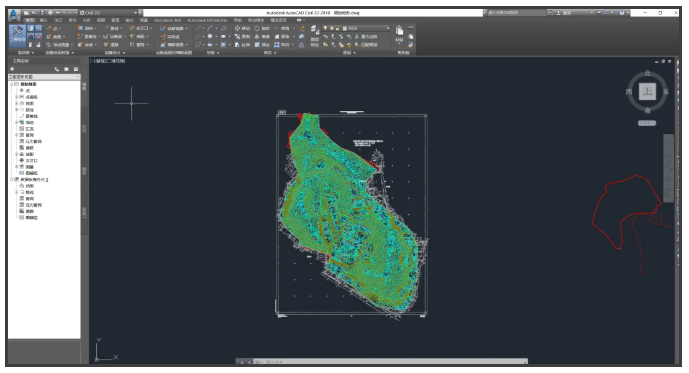Select Pressure Networks under Data Shortcuts
The image size is (689, 373).
click(x=31, y=205)
